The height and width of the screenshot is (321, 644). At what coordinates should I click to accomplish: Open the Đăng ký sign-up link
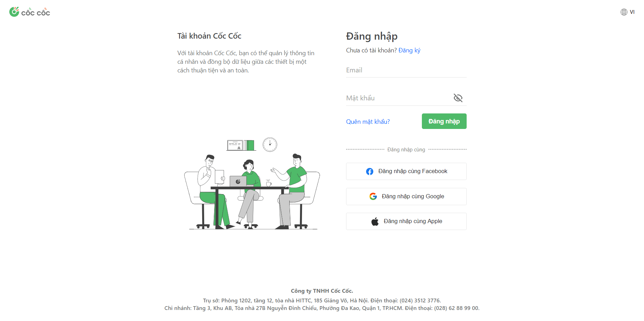409,50
